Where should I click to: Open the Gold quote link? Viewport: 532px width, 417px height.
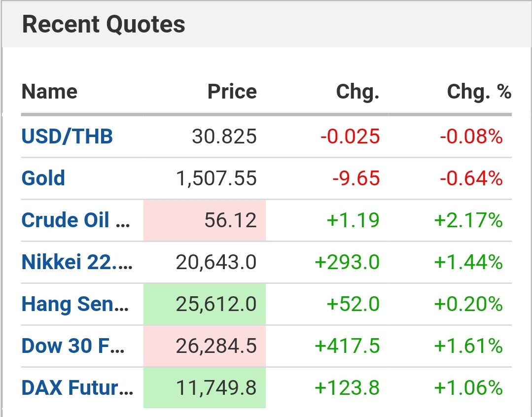click(x=43, y=178)
